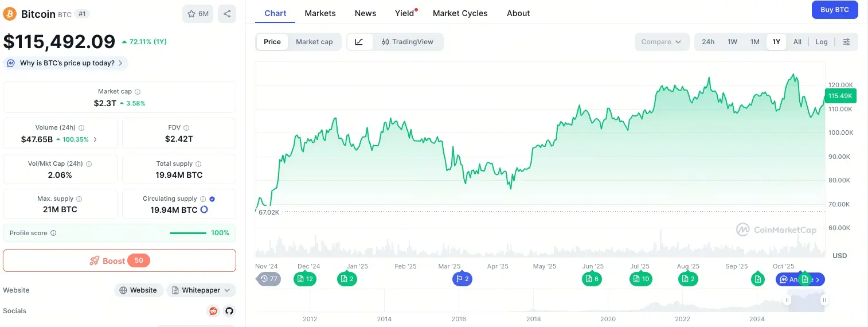Screen dimensions: 868x327
Task: Open chart settings sliders icon
Action: [x=846, y=42]
